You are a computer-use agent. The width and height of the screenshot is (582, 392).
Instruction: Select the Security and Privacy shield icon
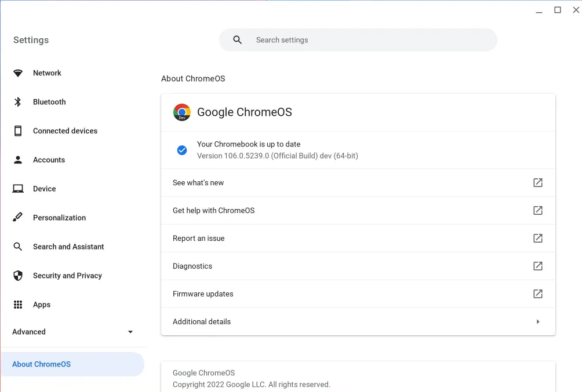pyautogui.click(x=17, y=276)
